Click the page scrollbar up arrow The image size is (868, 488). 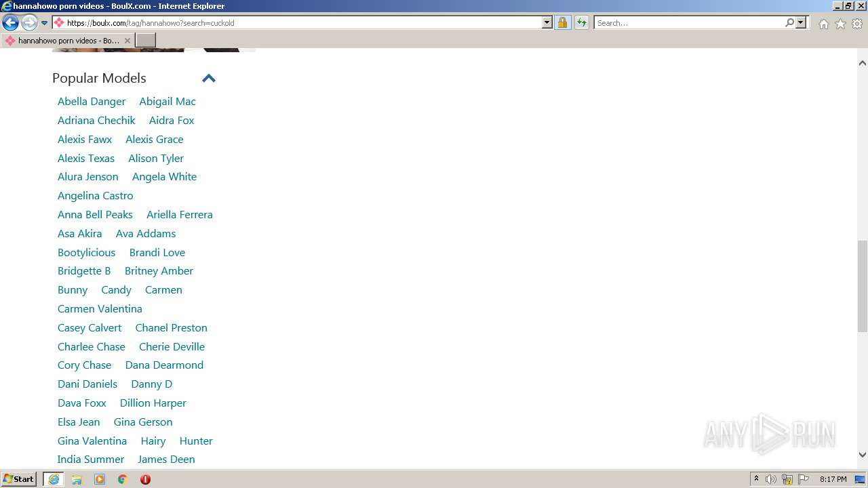[863, 63]
